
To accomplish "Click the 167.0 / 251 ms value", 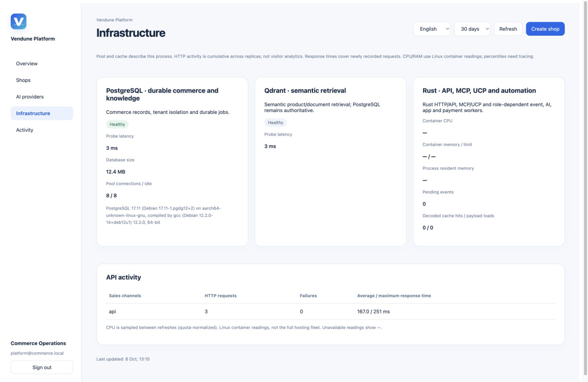I will (x=373, y=311).
